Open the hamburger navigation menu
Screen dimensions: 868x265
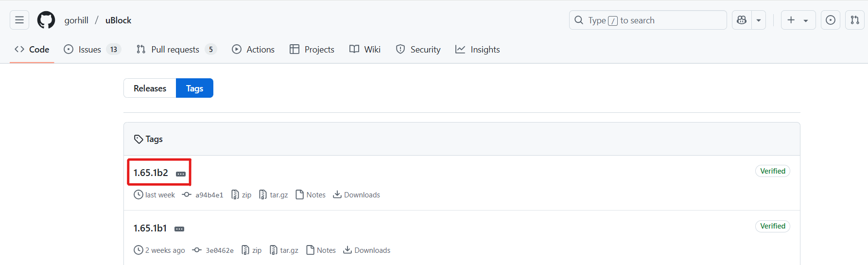(x=19, y=20)
